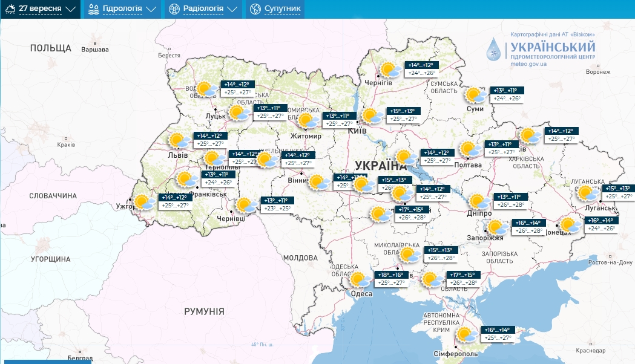Click the Одеса city label
The height and width of the screenshot is (364, 635).
[361, 294]
